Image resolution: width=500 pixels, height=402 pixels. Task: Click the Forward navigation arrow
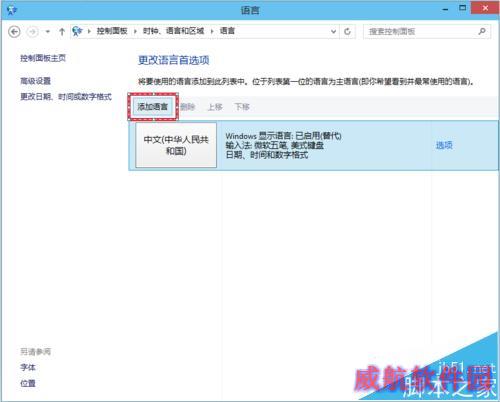click(32, 32)
